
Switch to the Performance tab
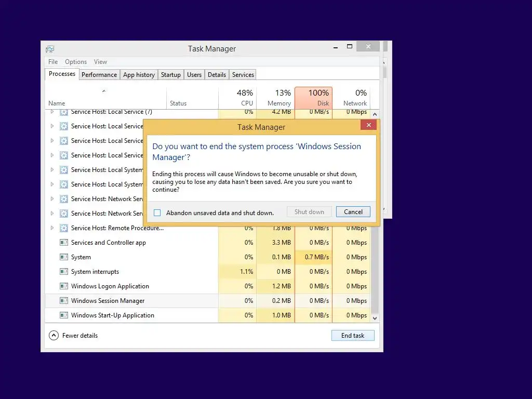(99, 75)
